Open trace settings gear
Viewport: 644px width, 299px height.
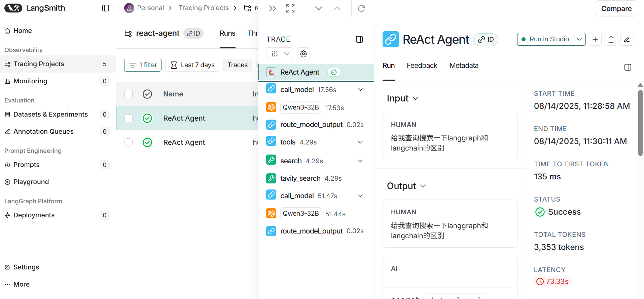303,54
